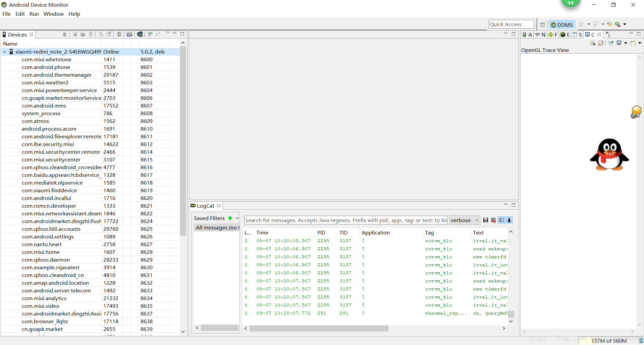Click the DDMS perspective button
644x345 pixels.
562,24
